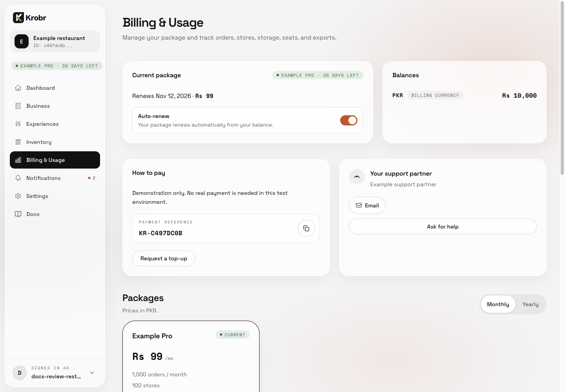Click the Experiences sliders icon
This screenshot has height=392, width=565.
(18, 124)
